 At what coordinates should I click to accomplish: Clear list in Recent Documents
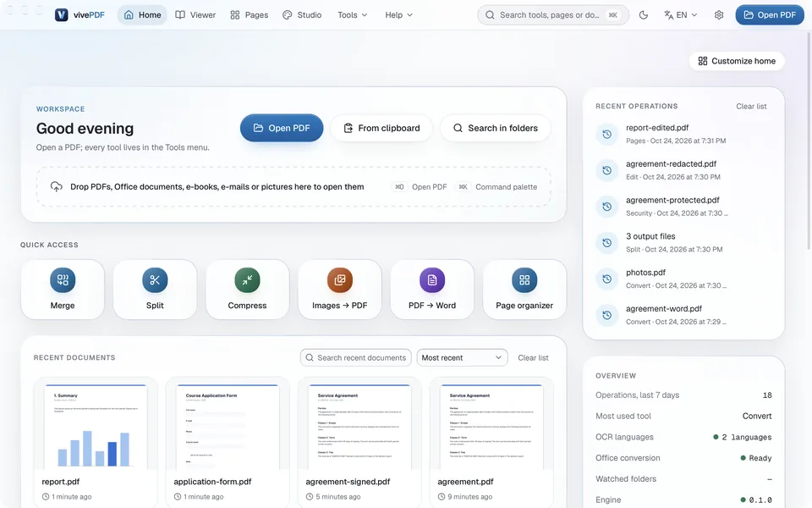(x=533, y=357)
